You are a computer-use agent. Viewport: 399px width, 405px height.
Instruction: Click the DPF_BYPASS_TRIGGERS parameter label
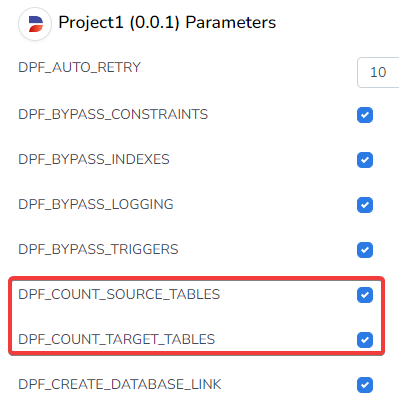click(x=98, y=249)
